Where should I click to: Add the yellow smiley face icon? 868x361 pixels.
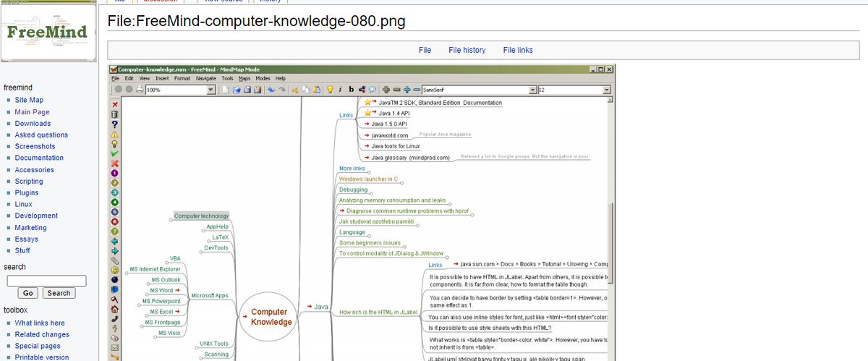(x=114, y=270)
